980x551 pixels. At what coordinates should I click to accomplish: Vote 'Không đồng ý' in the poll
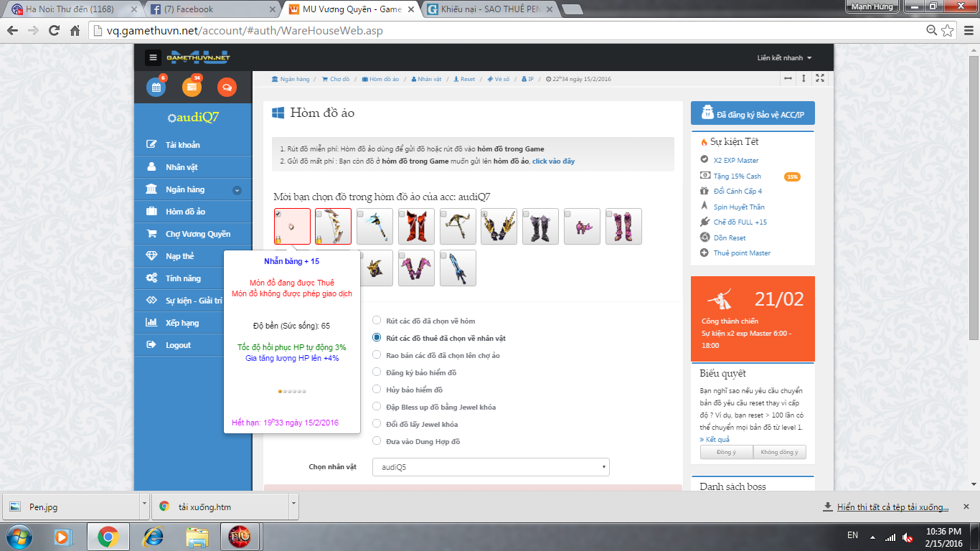[780, 452]
